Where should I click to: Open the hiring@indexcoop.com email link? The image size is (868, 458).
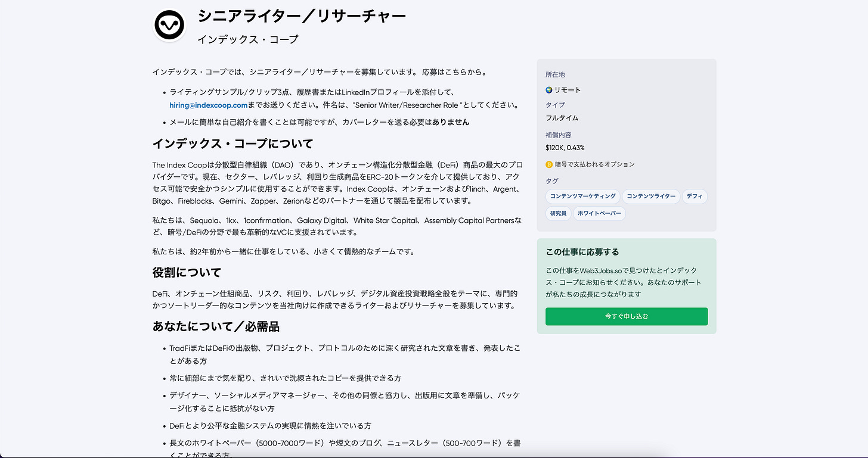pyautogui.click(x=208, y=105)
